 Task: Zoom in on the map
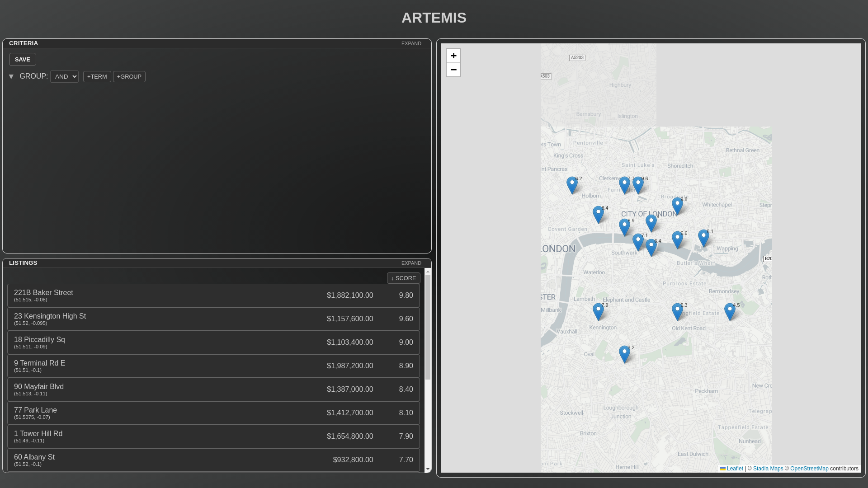[x=453, y=56]
